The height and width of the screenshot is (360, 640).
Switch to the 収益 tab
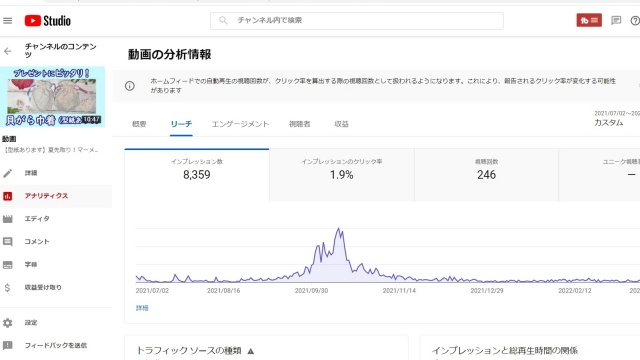tap(341, 124)
